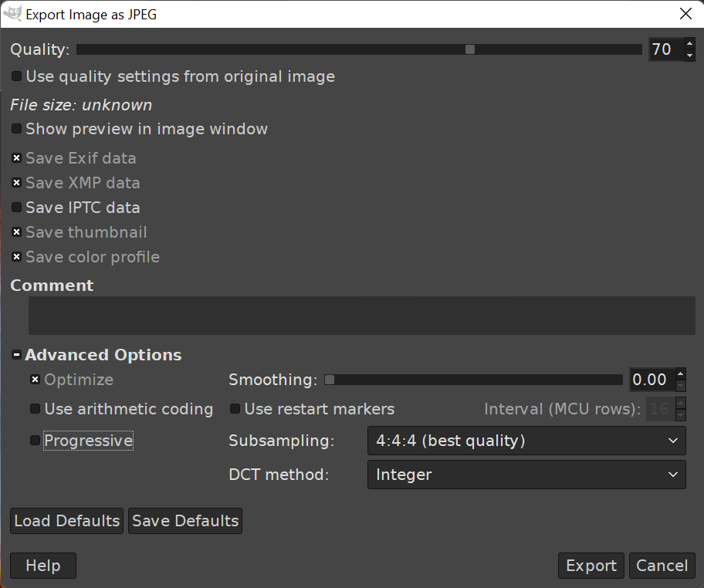Screen dimensions: 704x588
Task: Click the GIMP Wilber icon in title bar
Action: pyautogui.click(x=12, y=14)
